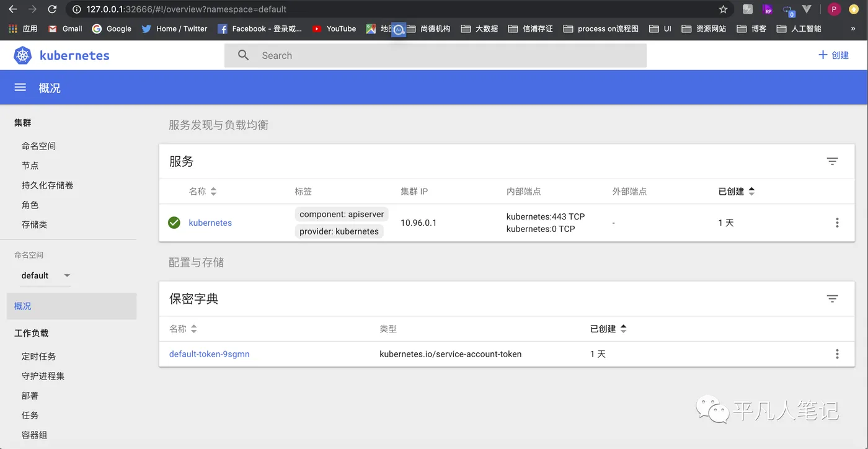Screen dimensions: 868x449
Task: Open the Gmail bookmark
Action: point(65,29)
